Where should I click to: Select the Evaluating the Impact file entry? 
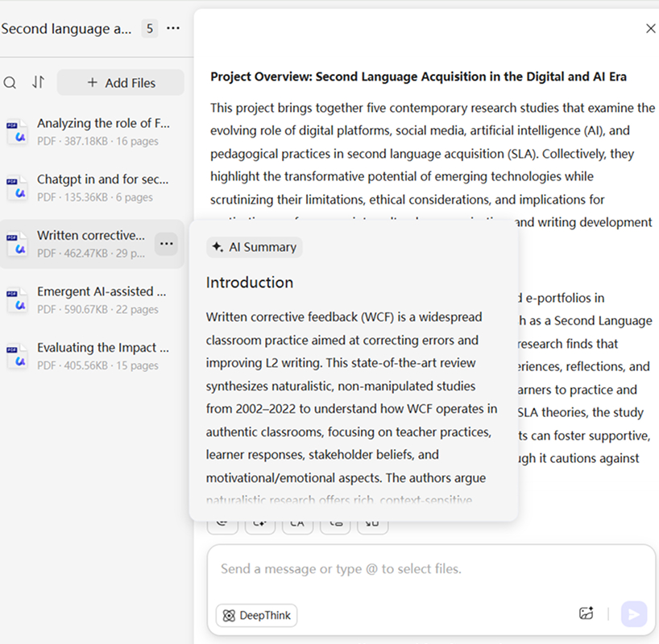(103, 349)
